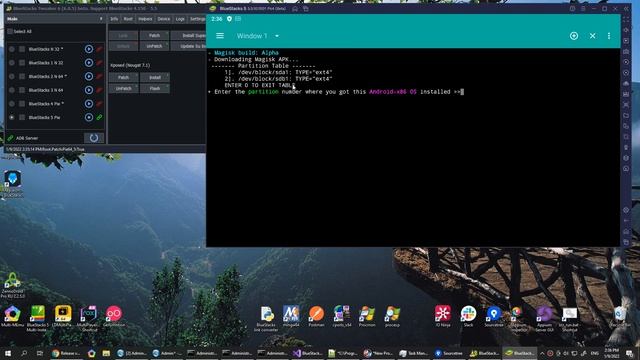The image size is (640, 360).
Task: Switch to Chrome taskbar item
Action: coord(66,353)
